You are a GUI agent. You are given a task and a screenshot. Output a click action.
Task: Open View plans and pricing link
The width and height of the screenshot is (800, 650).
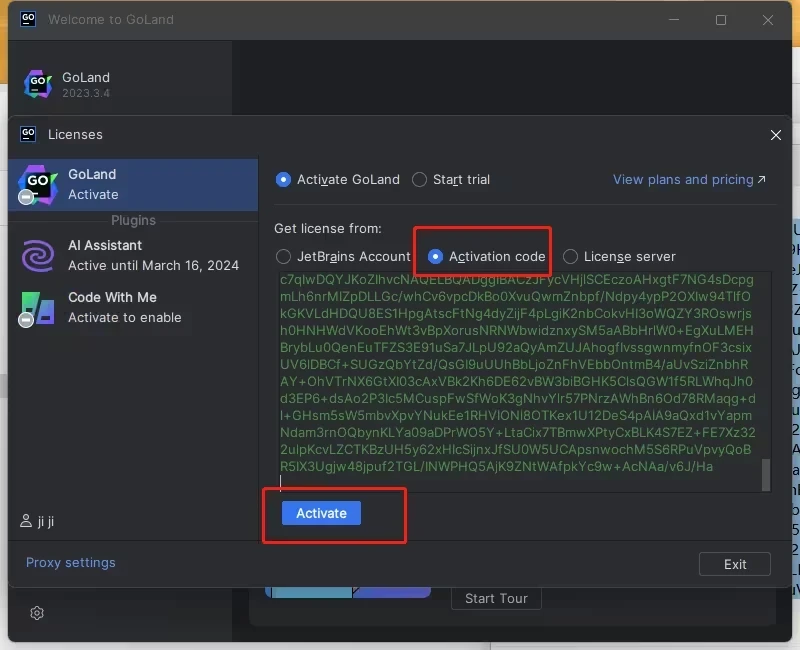coord(689,180)
